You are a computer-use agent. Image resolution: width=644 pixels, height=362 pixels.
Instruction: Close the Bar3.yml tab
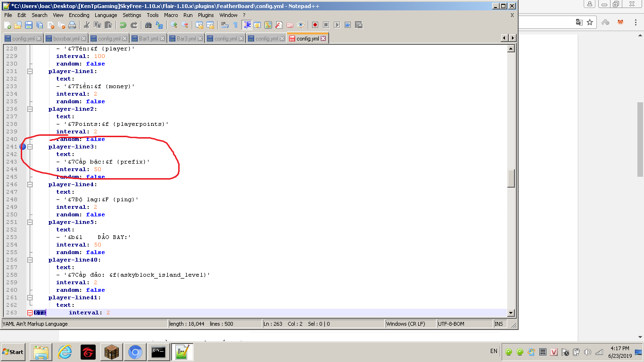point(200,39)
